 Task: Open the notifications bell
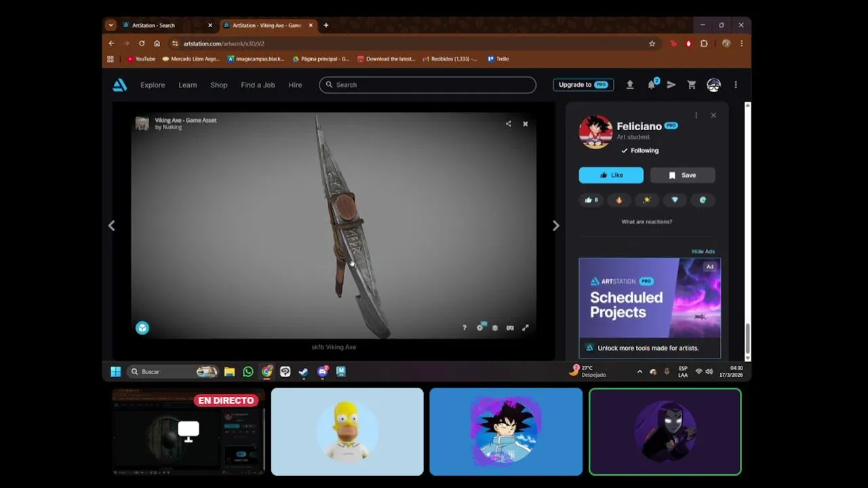point(652,85)
